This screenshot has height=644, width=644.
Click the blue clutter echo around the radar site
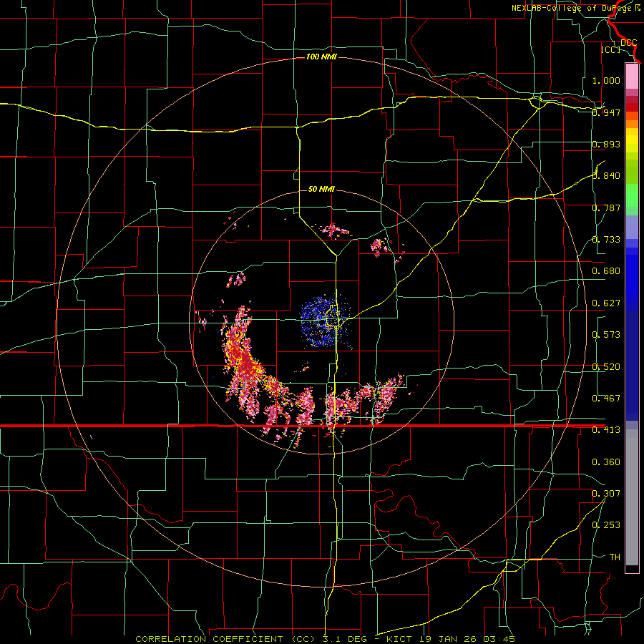pos(324,321)
